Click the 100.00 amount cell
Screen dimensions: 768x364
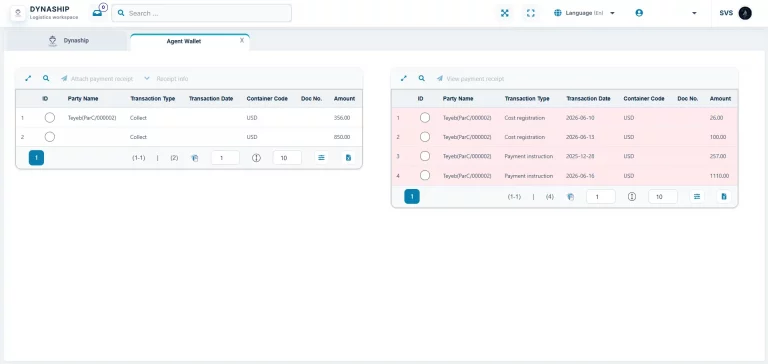718,137
